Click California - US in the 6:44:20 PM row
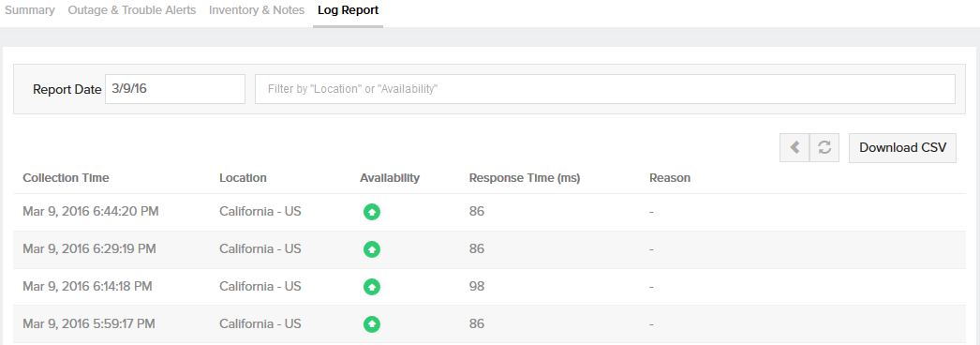The height and width of the screenshot is (345, 980). (260, 211)
